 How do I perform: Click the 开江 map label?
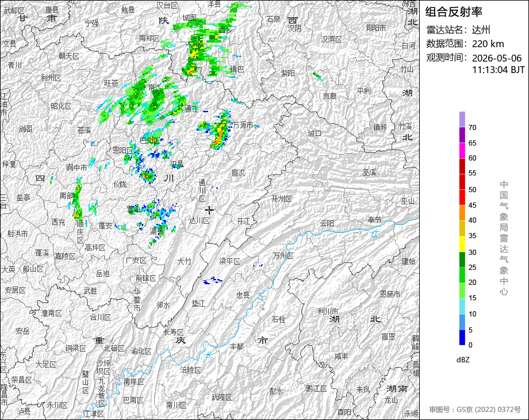tap(243, 221)
